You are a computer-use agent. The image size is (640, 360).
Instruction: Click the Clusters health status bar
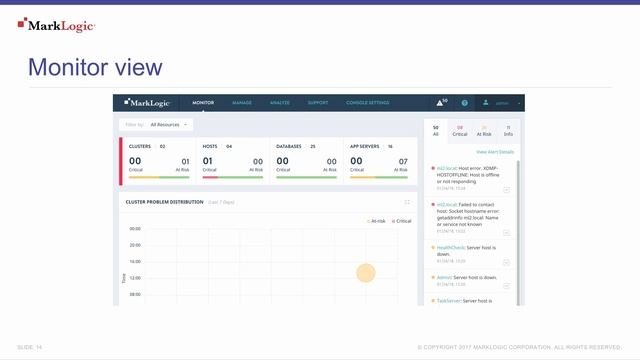(x=159, y=177)
